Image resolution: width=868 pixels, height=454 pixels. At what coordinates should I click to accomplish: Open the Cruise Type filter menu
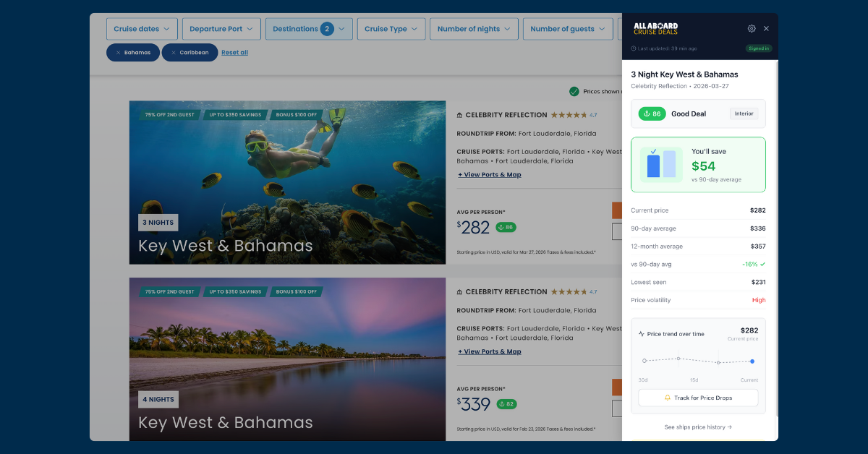tap(391, 29)
